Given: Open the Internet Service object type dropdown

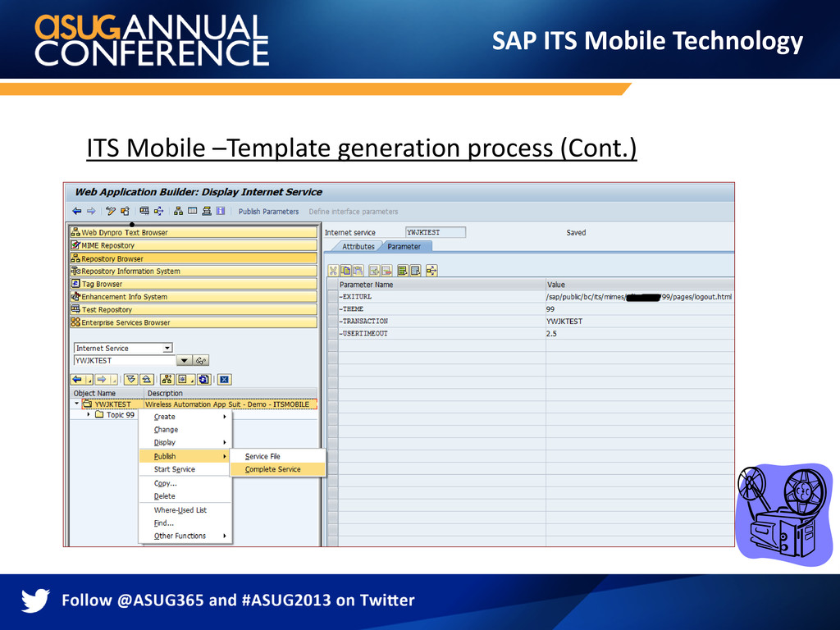Looking at the screenshot, I should [x=167, y=348].
